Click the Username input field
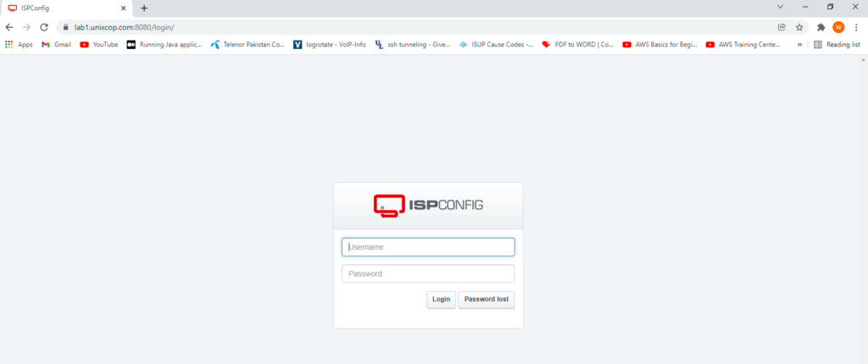 (x=428, y=247)
